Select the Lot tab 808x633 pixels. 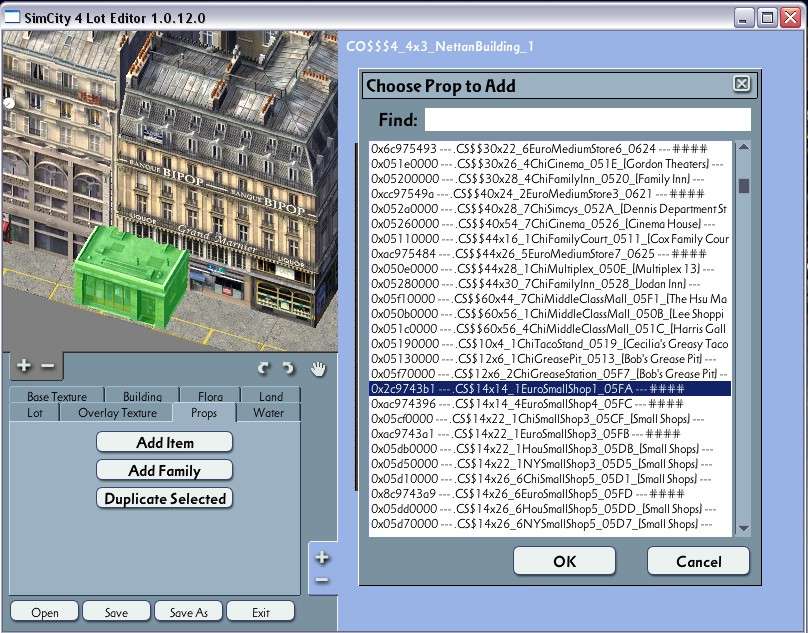[x=35, y=413]
